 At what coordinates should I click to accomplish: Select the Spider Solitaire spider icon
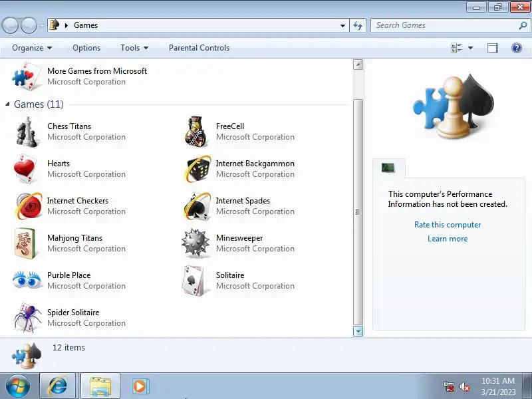coord(27,318)
